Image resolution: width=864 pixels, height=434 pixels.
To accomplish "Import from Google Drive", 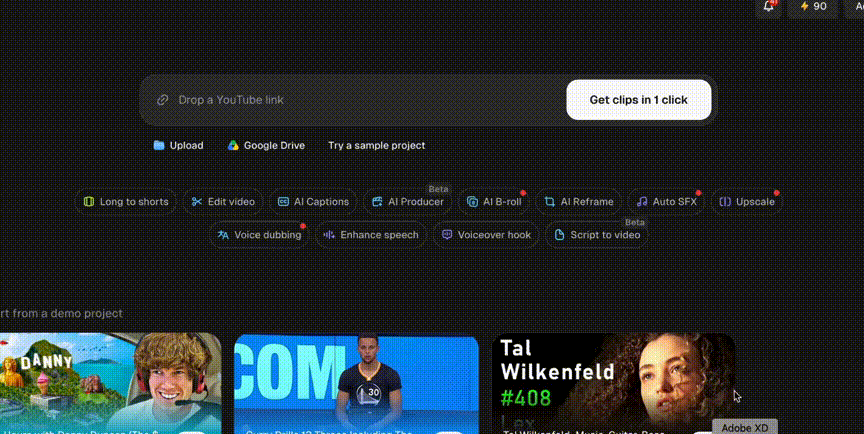I will tap(266, 145).
